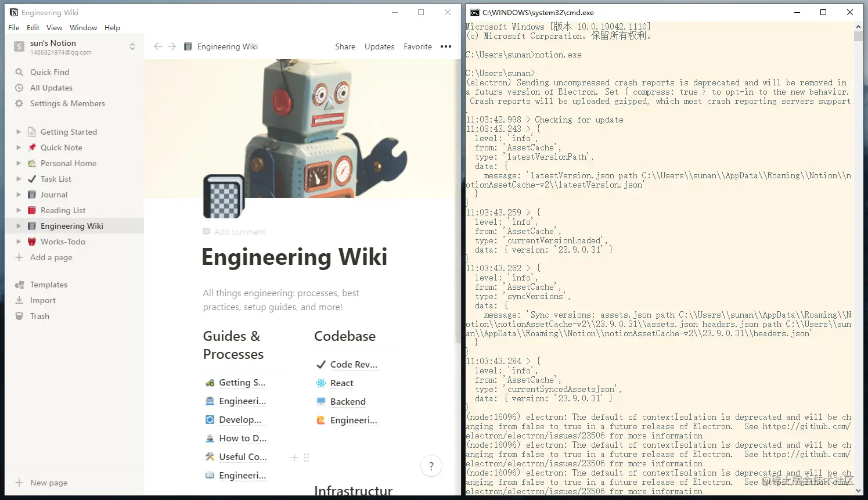Expand the Personal Home page tree
This screenshot has width=868, height=500.
[x=19, y=163]
